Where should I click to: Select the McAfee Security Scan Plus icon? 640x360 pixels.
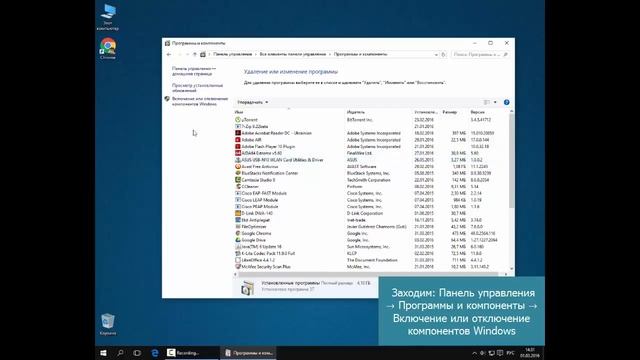(x=238, y=267)
